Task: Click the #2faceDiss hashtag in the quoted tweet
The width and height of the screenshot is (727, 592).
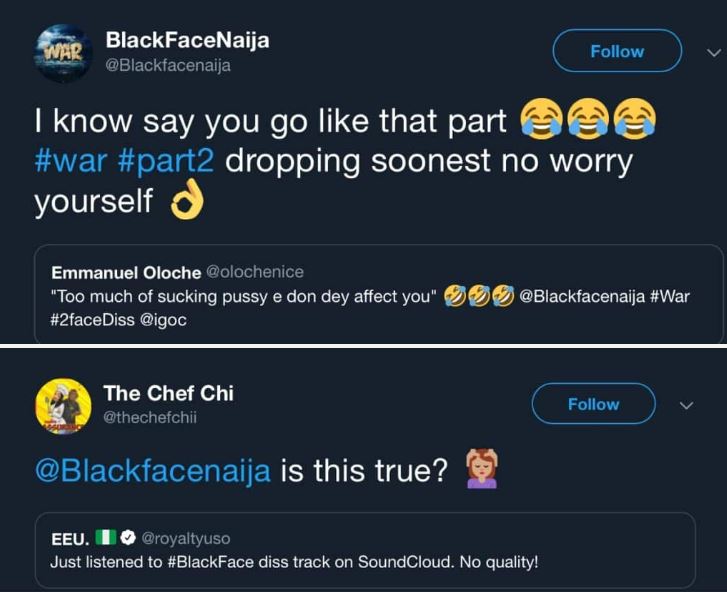Action: point(94,320)
